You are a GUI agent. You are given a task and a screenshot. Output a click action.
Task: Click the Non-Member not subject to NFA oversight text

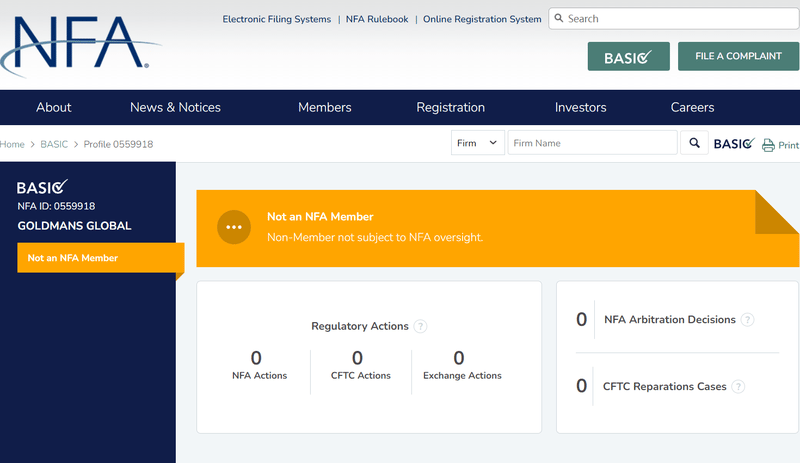coord(375,237)
